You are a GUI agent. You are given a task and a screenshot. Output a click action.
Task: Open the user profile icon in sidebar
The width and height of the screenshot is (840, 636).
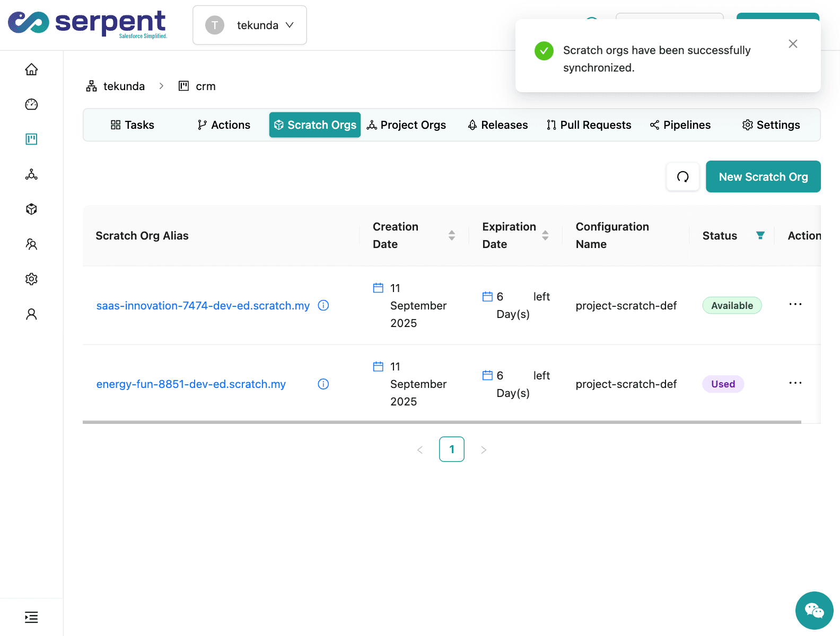(31, 314)
